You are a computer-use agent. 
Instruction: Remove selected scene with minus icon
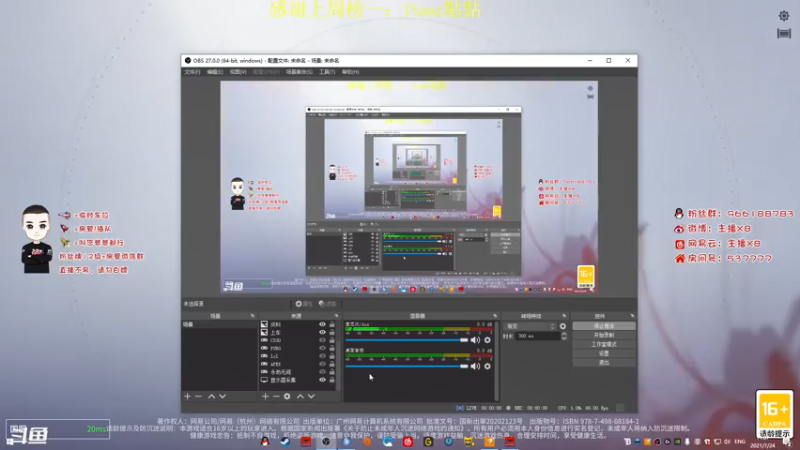click(x=198, y=396)
